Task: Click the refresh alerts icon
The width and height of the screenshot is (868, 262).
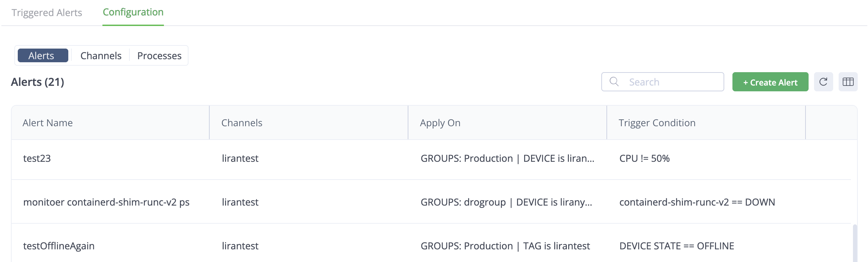Action: tap(823, 82)
